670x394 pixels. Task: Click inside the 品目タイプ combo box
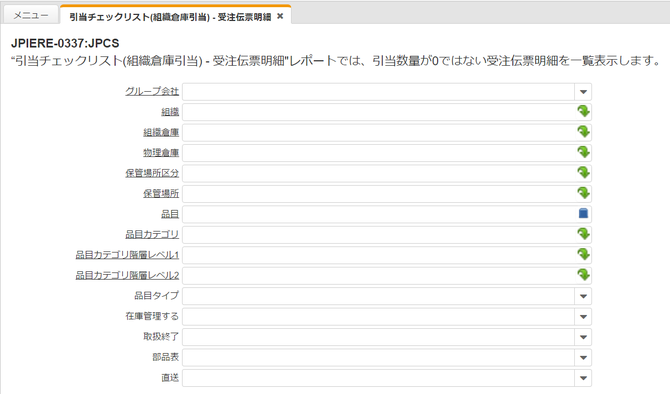pyautogui.click(x=379, y=296)
